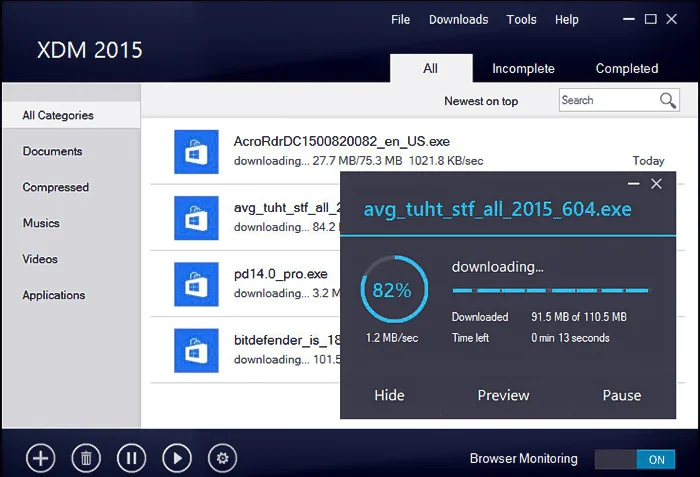
Task: Click the AcroRdrDC1500820082_en_US.exe file icon
Action: coord(196,152)
